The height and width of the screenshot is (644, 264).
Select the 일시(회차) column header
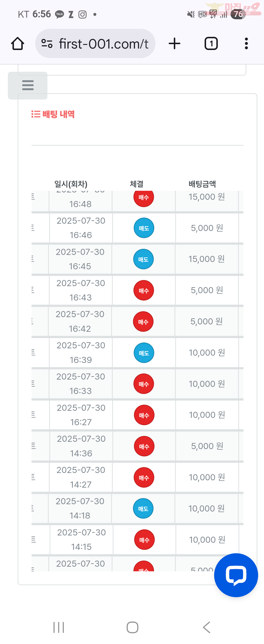pyautogui.click(x=71, y=184)
